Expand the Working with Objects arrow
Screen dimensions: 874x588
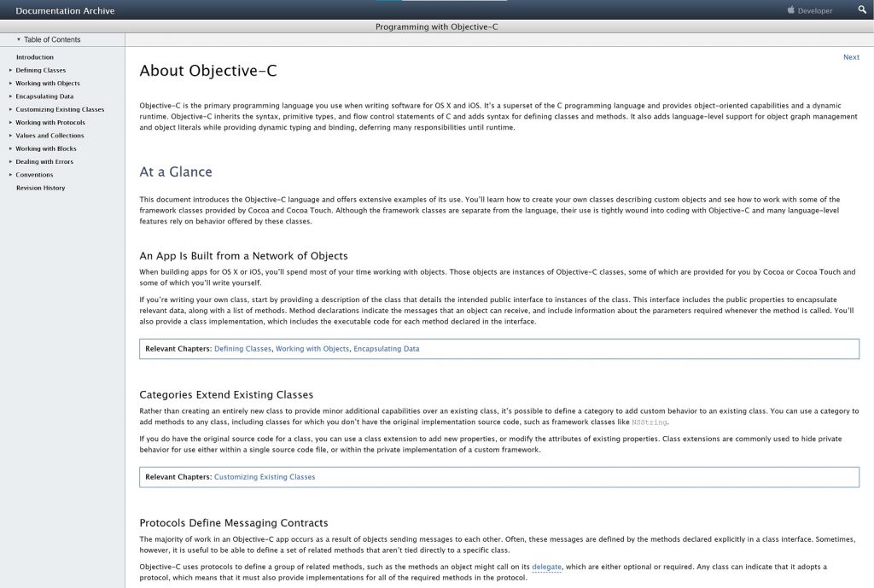click(10, 83)
